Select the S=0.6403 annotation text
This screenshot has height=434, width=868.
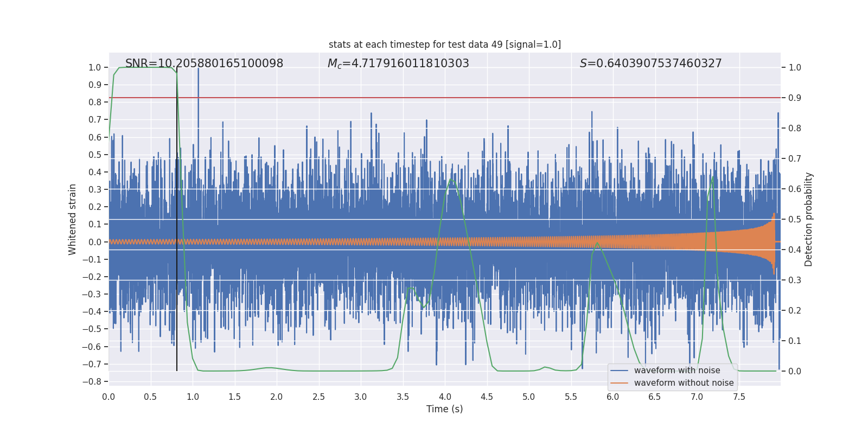[650, 63]
